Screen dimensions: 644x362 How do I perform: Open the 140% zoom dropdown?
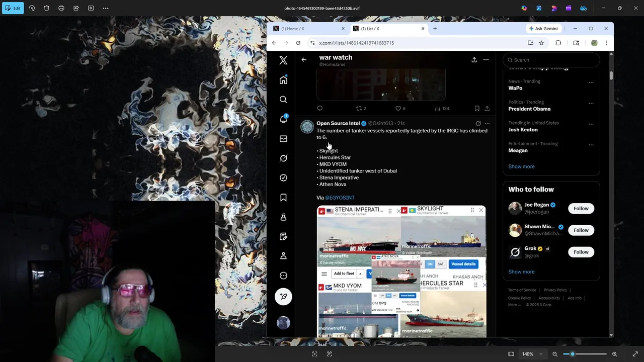click(x=532, y=354)
